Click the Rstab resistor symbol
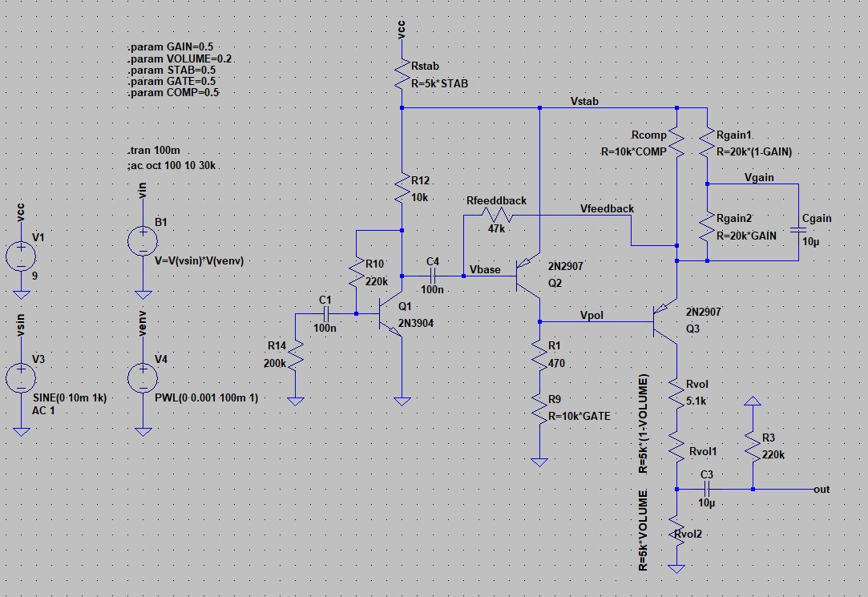Viewport: 868px width, 597px height. tap(402, 75)
